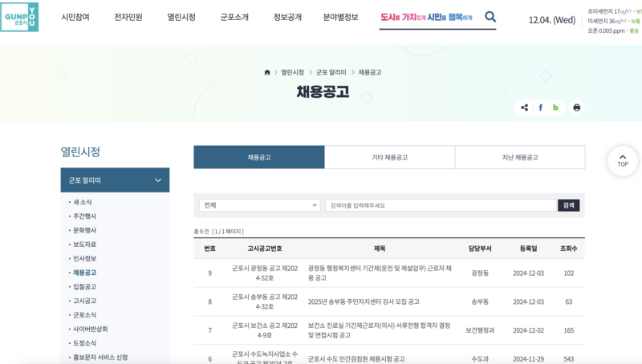Click the 총 9건 result count text
The image size is (642, 364).
point(218,232)
